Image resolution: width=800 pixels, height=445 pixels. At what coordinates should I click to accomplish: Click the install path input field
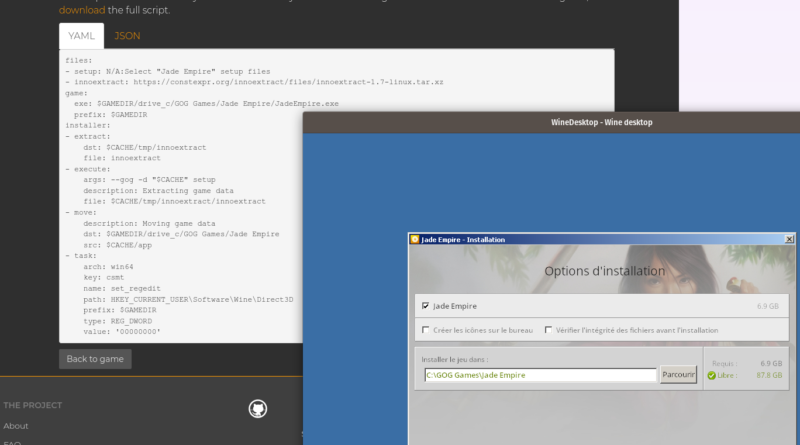(540, 375)
